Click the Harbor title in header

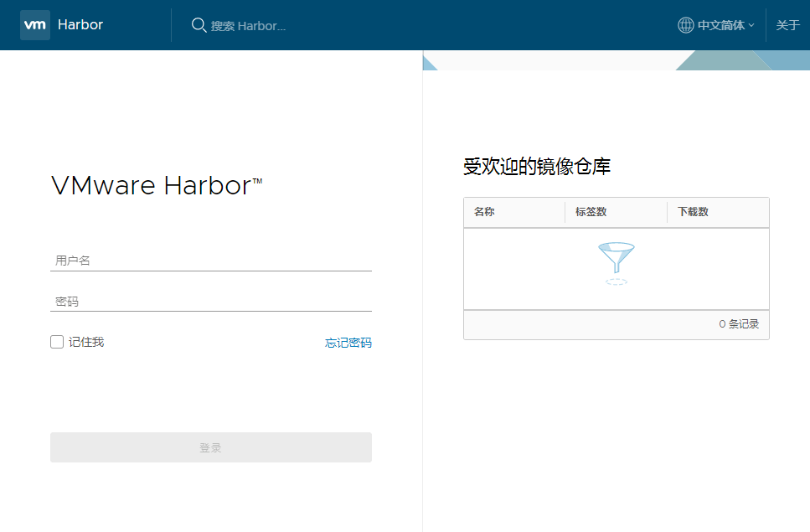tap(80, 25)
